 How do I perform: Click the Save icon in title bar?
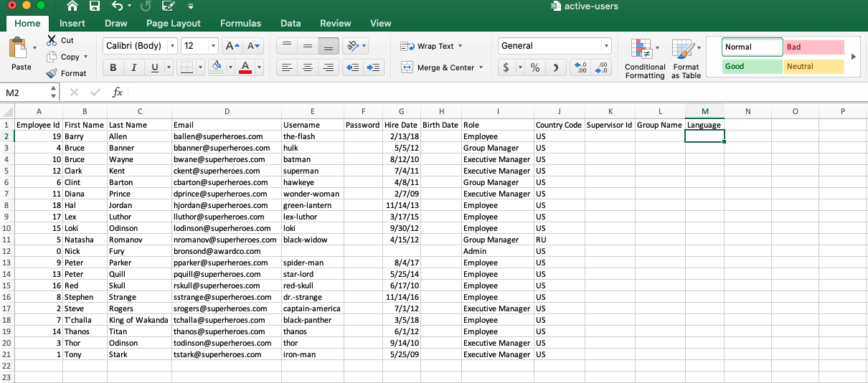point(94,6)
